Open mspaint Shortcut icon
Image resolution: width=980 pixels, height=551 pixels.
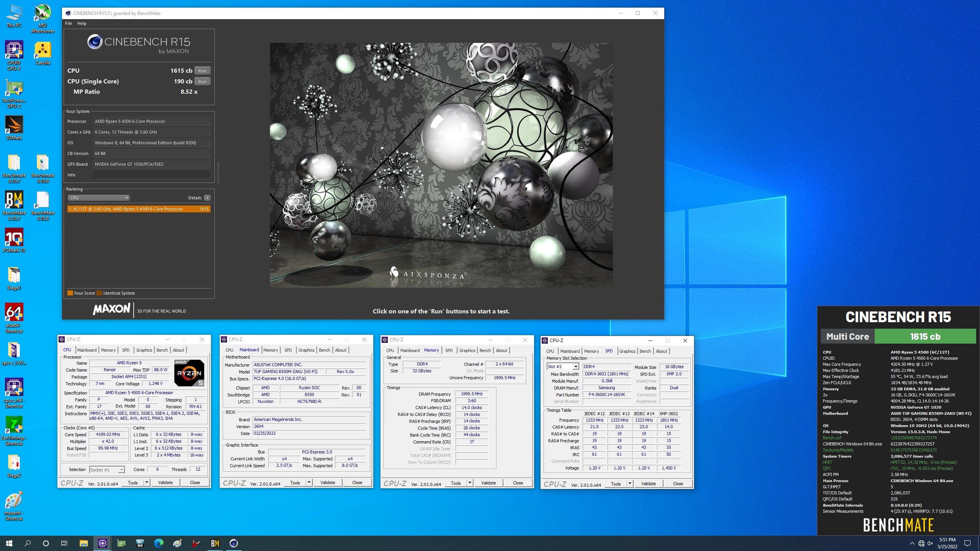[14, 506]
